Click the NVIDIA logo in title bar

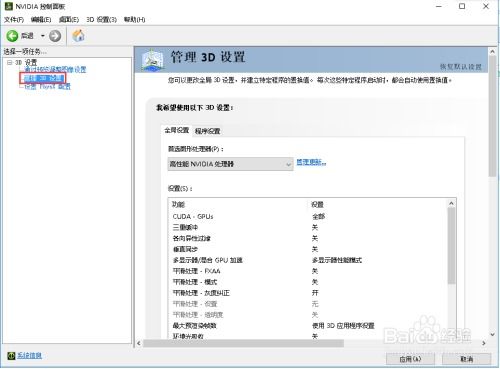click(x=9, y=6)
